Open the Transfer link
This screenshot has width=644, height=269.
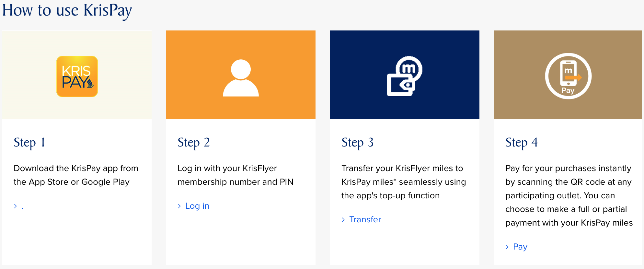click(365, 220)
